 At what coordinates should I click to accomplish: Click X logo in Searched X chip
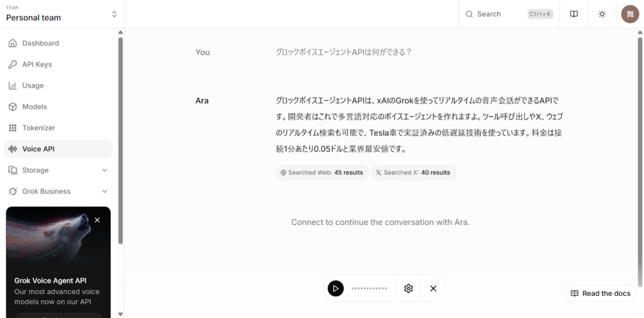tap(379, 173)
